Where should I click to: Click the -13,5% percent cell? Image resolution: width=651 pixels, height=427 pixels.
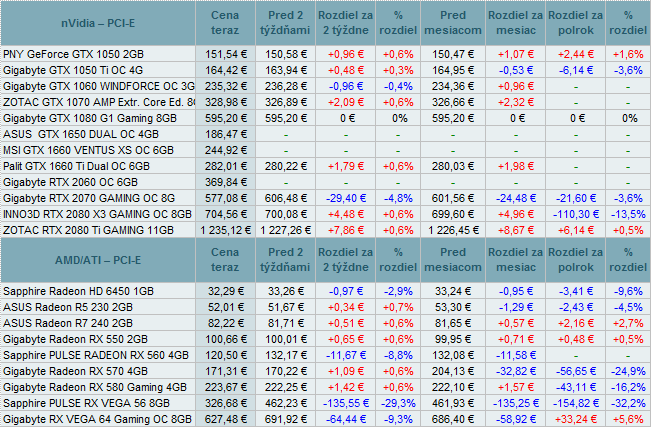[628, 214]
